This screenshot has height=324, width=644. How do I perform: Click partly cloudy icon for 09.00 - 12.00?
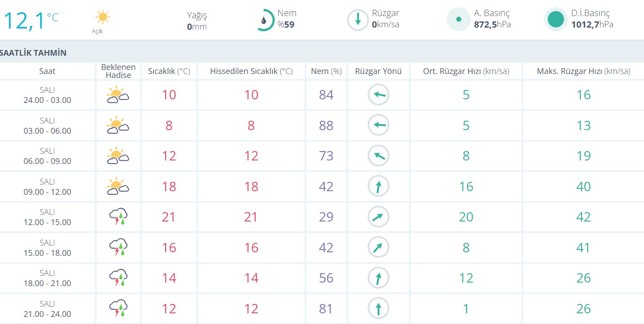click(x=118, y=186)
